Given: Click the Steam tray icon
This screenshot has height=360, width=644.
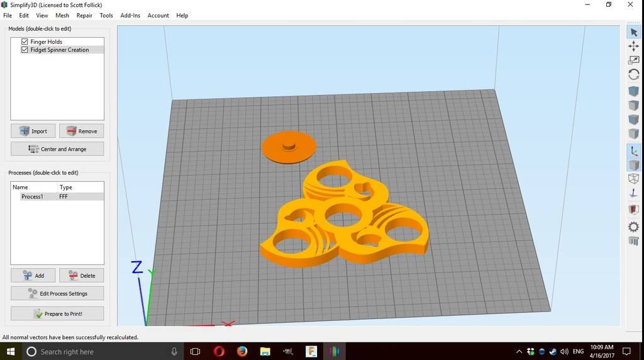Looking at the screenshot, I should tap(553, 351).
